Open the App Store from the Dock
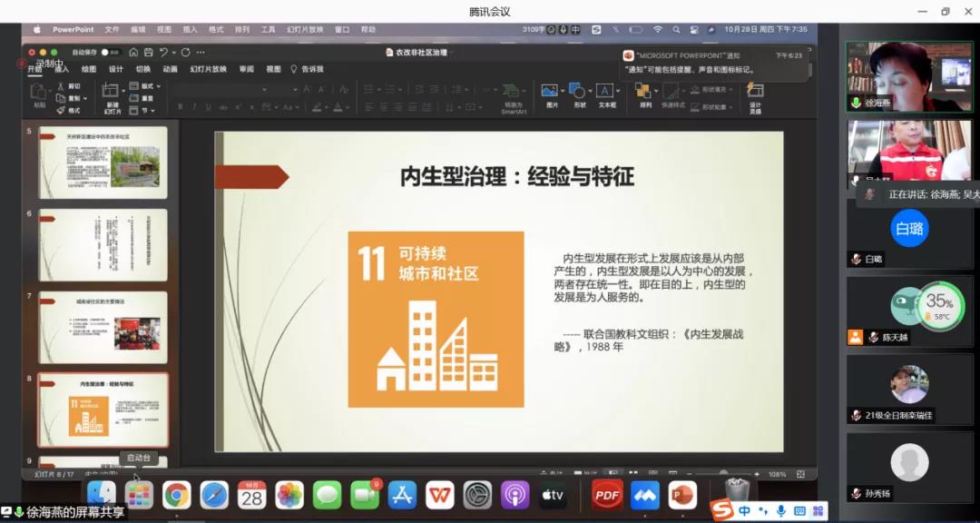This screenshot has height=523, width=980. click(x=403, y=496)
